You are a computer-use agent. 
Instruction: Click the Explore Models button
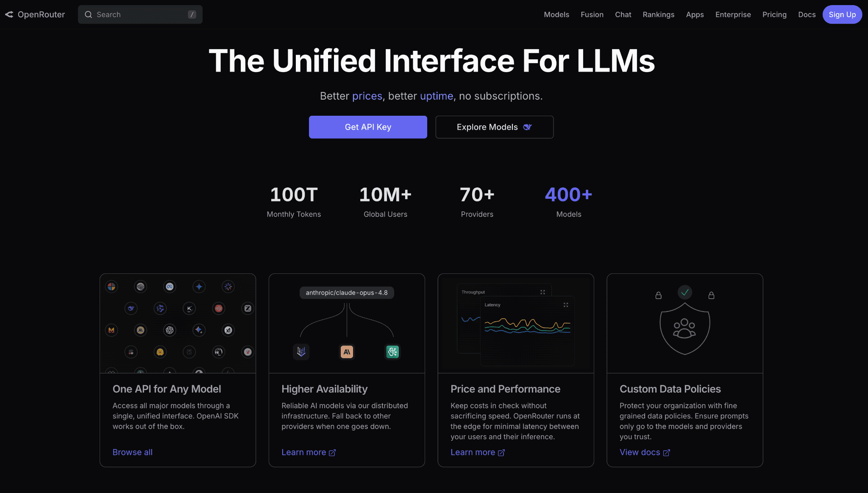[495, 127]
